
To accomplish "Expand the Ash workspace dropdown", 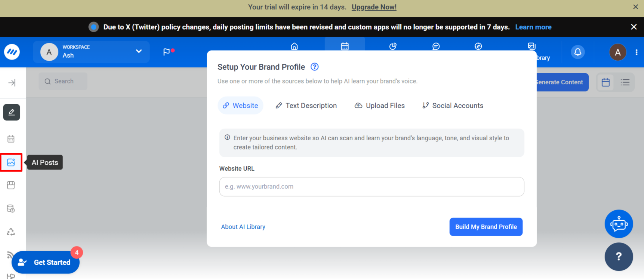I will [x=91, y=52].
